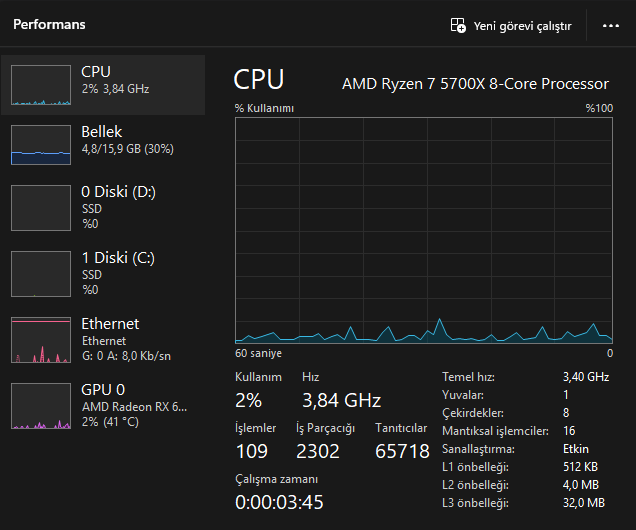Click the main CPU usage graph
636x530 pixels.
click(x=424, y=230)
